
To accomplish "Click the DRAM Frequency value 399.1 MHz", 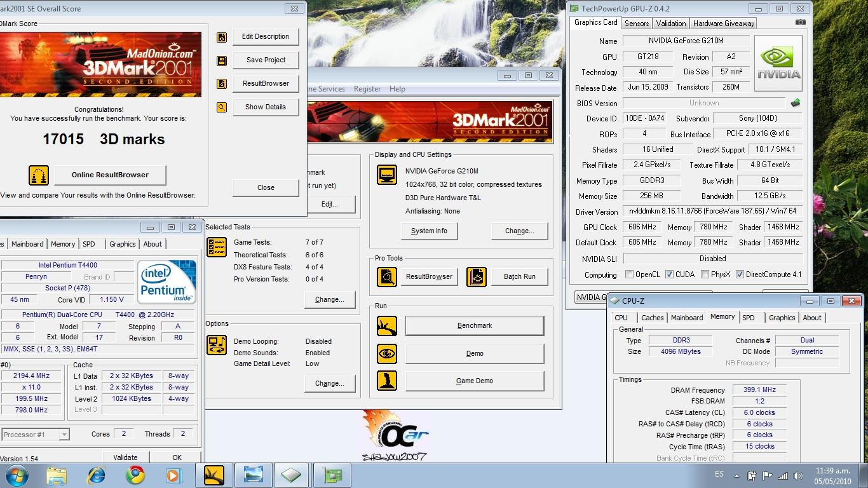I will click(x=759, y=390).
